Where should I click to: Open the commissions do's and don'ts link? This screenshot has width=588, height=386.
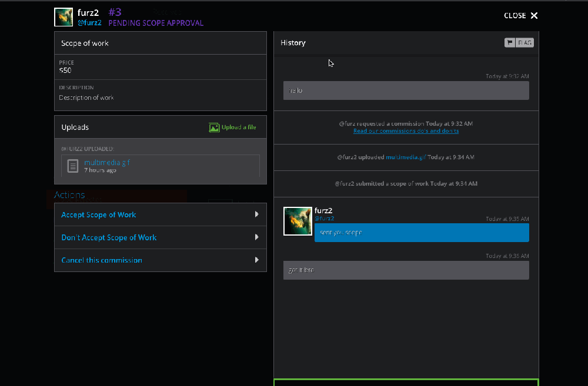click(x=406, y=131)
